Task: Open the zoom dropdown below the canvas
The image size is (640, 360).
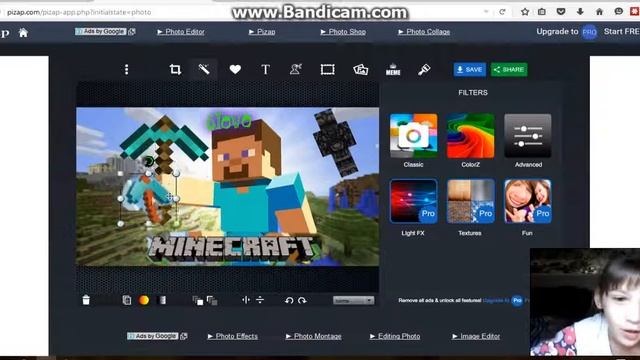Action: (x=353, y=300)
